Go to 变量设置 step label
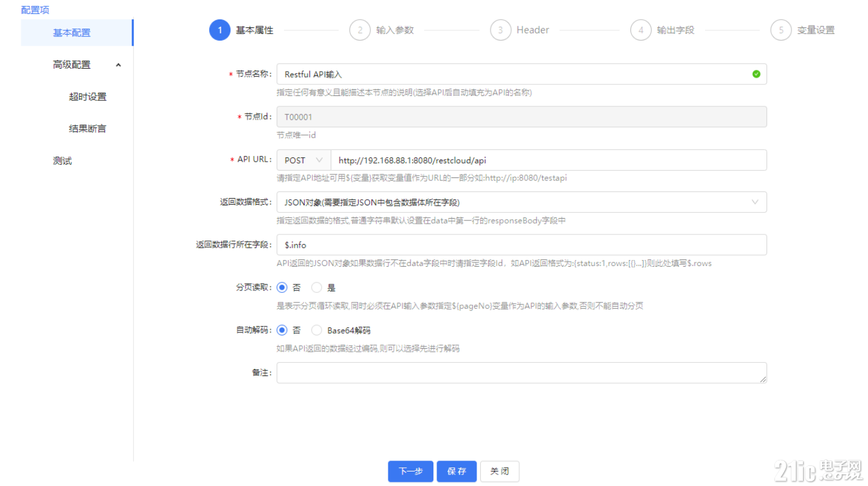 (816, 30)
